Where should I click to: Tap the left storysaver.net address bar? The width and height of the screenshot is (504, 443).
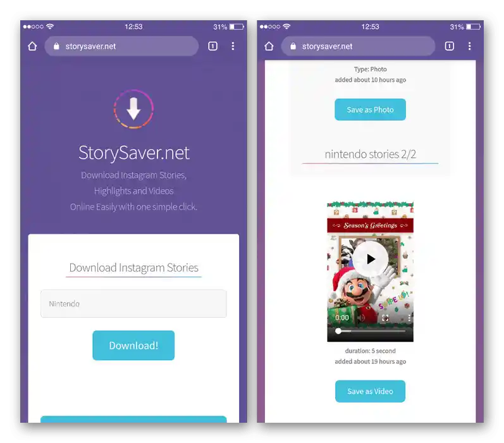121,46
